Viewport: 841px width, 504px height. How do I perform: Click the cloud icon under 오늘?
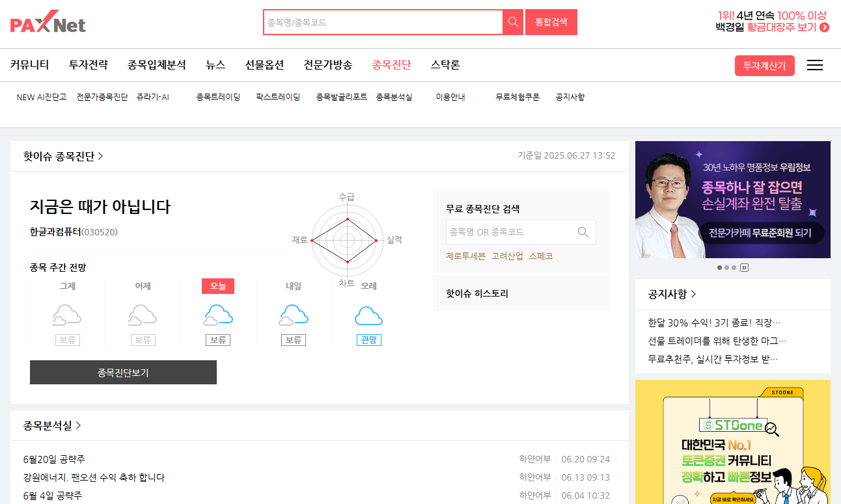(218, 315)
